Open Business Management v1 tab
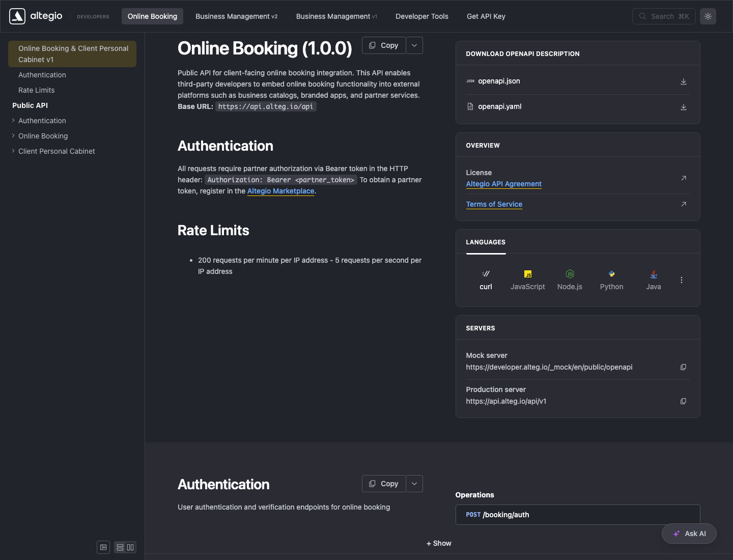The image size is (733, 560). click(336, 16)
